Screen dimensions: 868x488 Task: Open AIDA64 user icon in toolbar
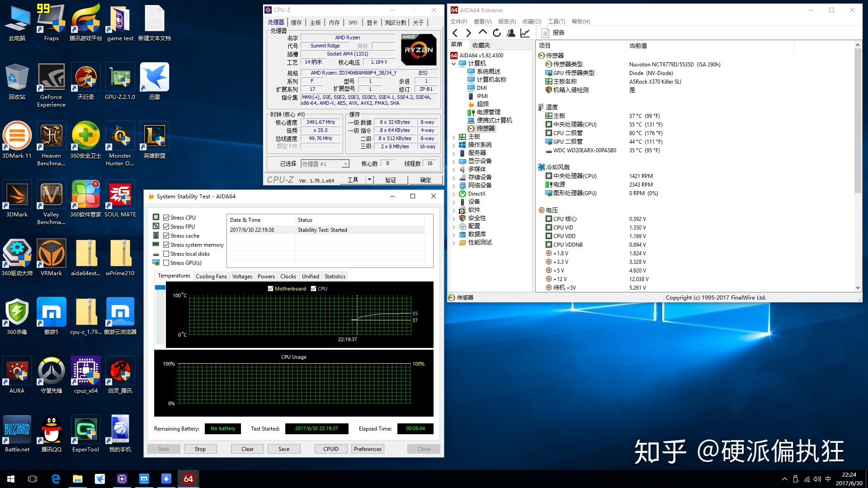coord(511,33)
